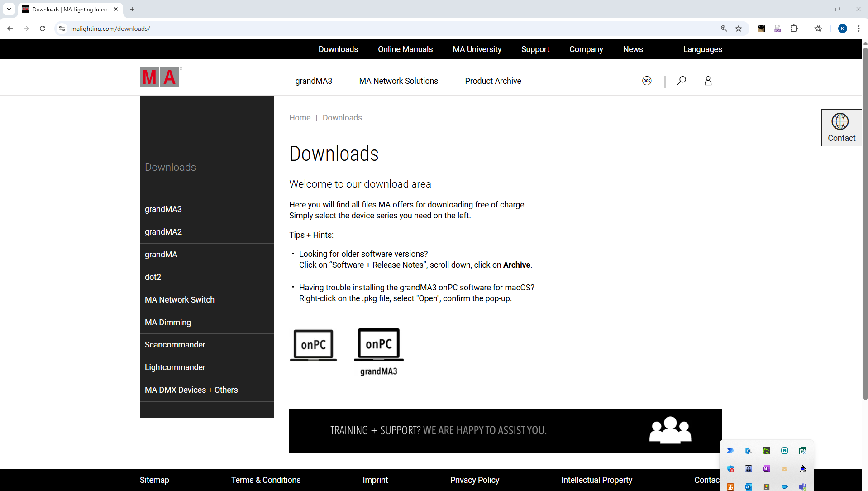
Task: Select grandMA2 in the Downloads sidebar
Action: 163,232
